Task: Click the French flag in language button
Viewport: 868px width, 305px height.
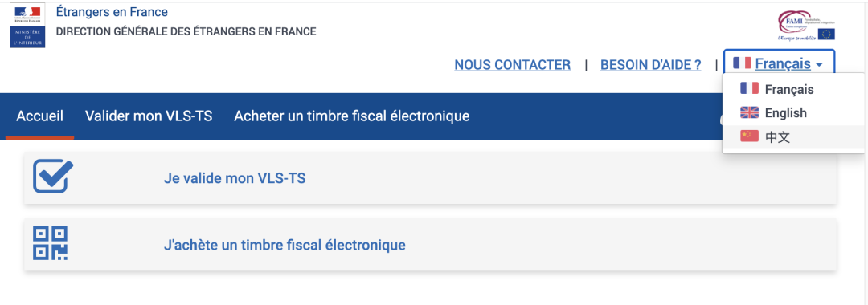Action: click(x=742, y=63)
